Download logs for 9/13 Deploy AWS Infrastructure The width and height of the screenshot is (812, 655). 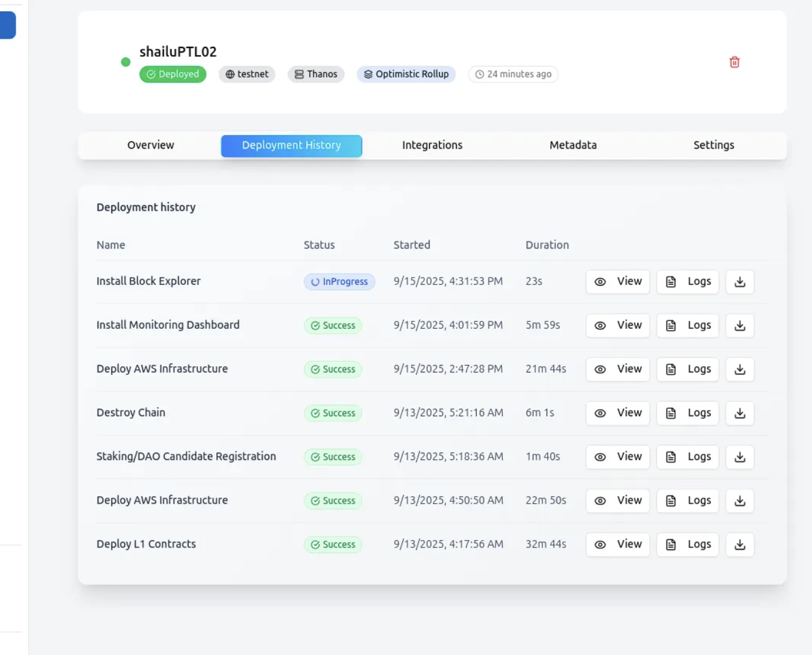tap(740, 501)
